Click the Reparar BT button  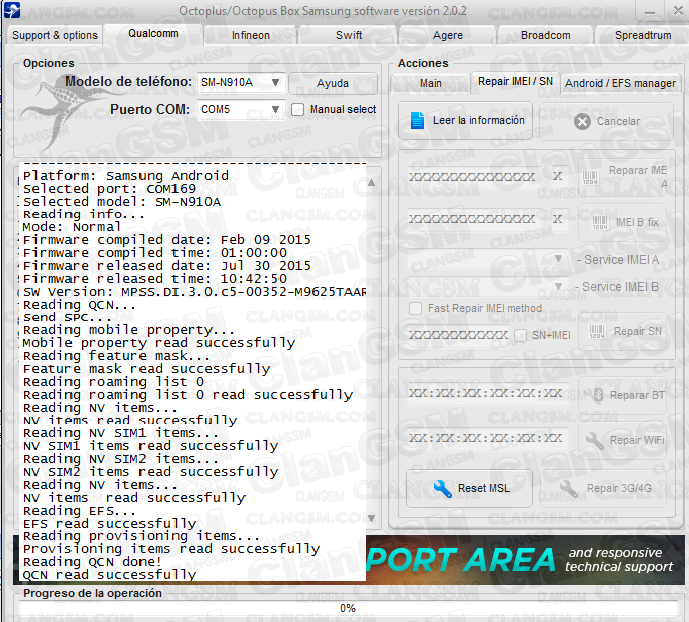click(x=624, y=395)
